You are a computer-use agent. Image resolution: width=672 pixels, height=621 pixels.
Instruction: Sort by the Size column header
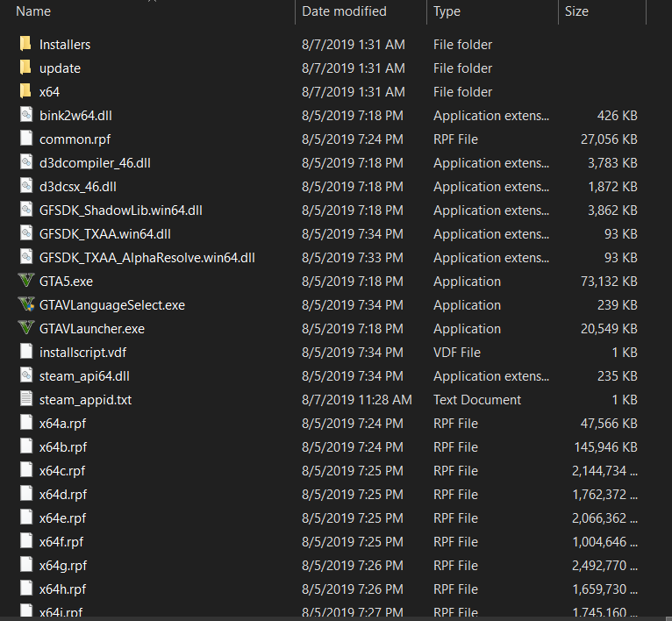coord(576,11)
